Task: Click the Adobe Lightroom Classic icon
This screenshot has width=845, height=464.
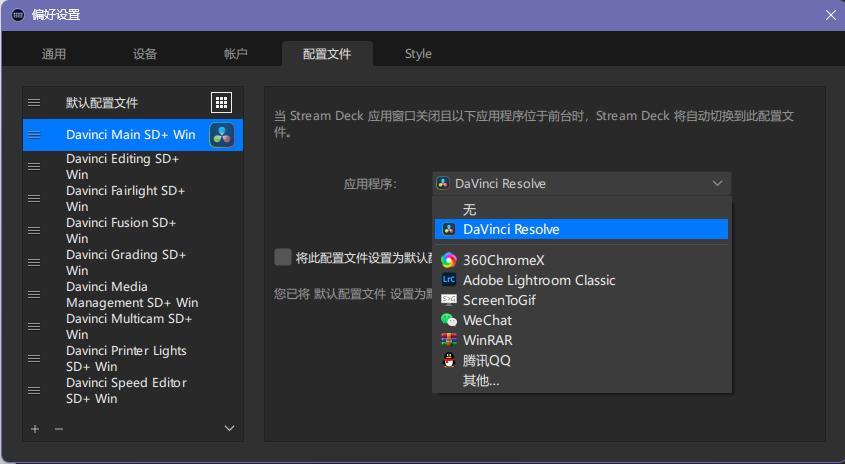Action: click(x=449, y=280)
